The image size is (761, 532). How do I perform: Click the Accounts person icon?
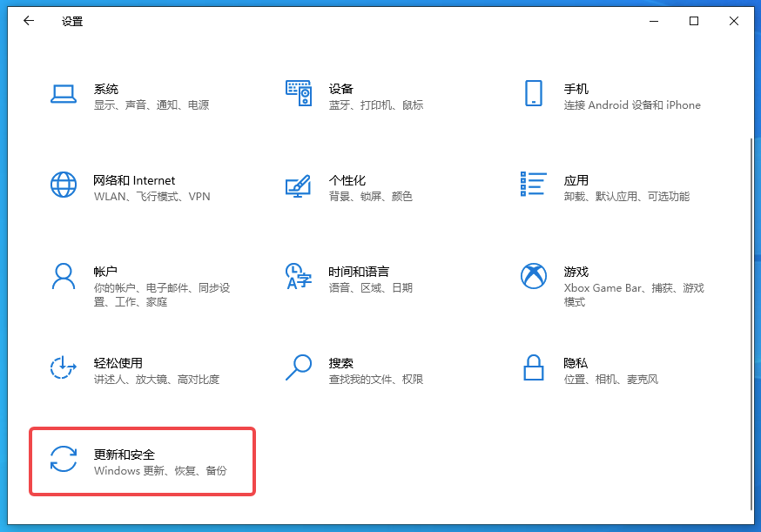64,276
